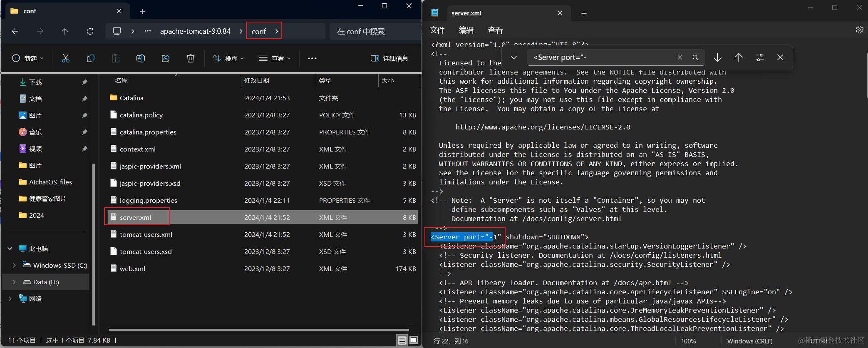The height and width of the screenshot is (348, 868).
Task: Clear the Notepad find text
Action: tap(680, 57)
